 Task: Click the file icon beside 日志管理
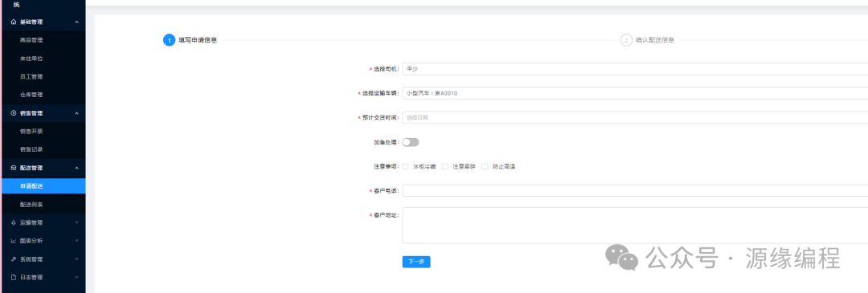[x=14, y=278]
